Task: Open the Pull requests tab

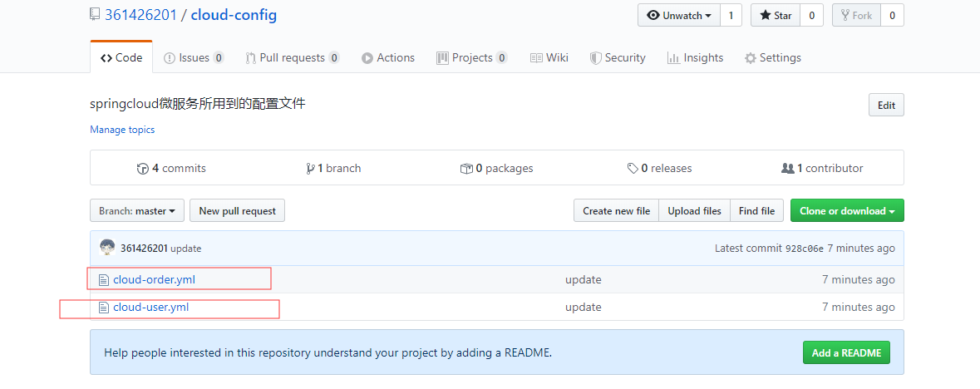Action: (293, 57)
